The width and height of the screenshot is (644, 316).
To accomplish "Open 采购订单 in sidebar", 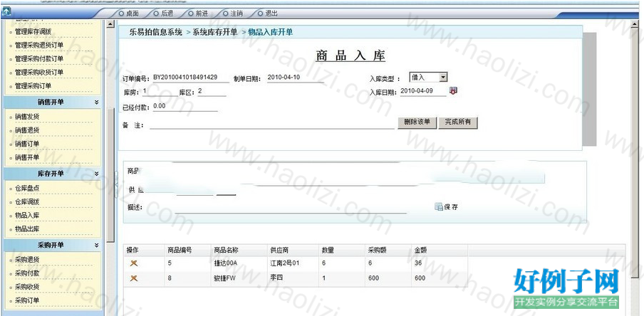I will (x=27, y=300).
